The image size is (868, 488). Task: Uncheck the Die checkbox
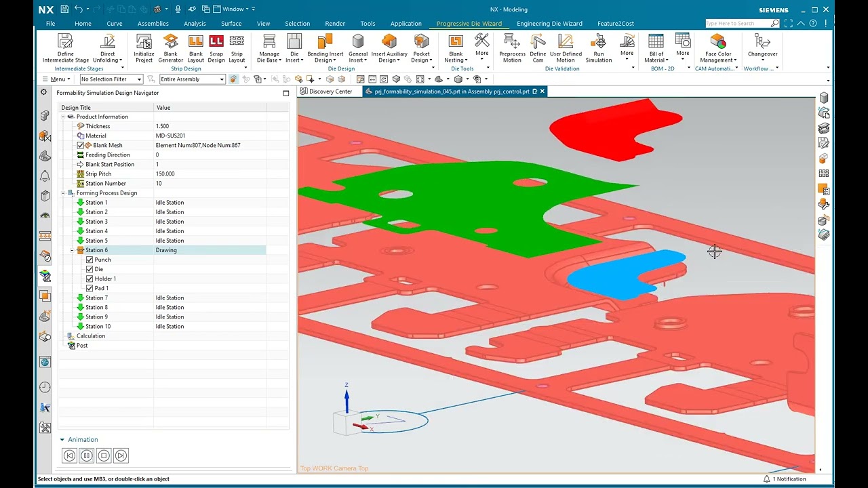coord(90,269)
